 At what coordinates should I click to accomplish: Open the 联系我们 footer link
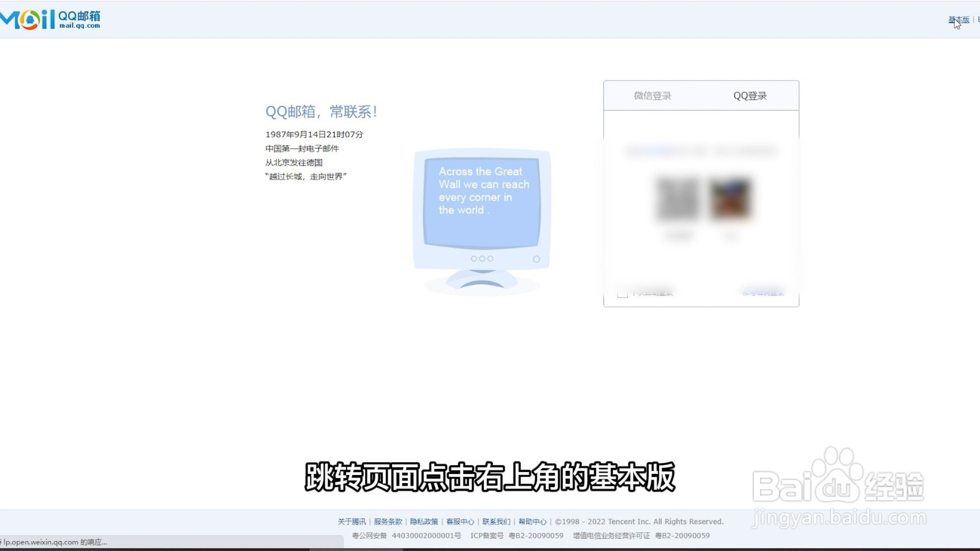pyautogui.click(x=496, y=522)
